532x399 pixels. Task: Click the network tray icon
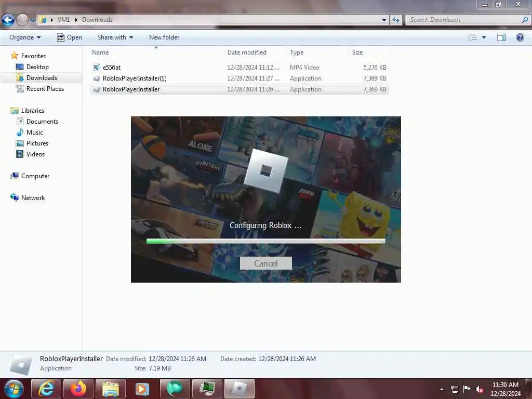(x=454, y=389)
